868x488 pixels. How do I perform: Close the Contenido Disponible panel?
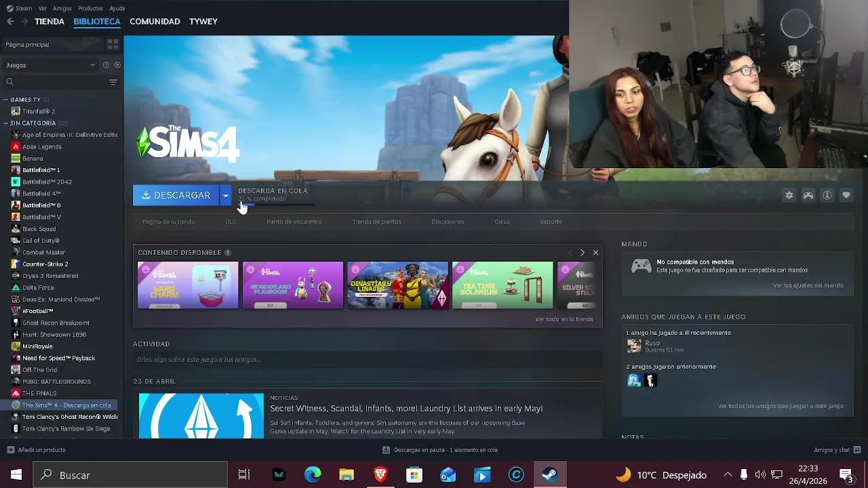pyautogui.click(x=595, y=253)
